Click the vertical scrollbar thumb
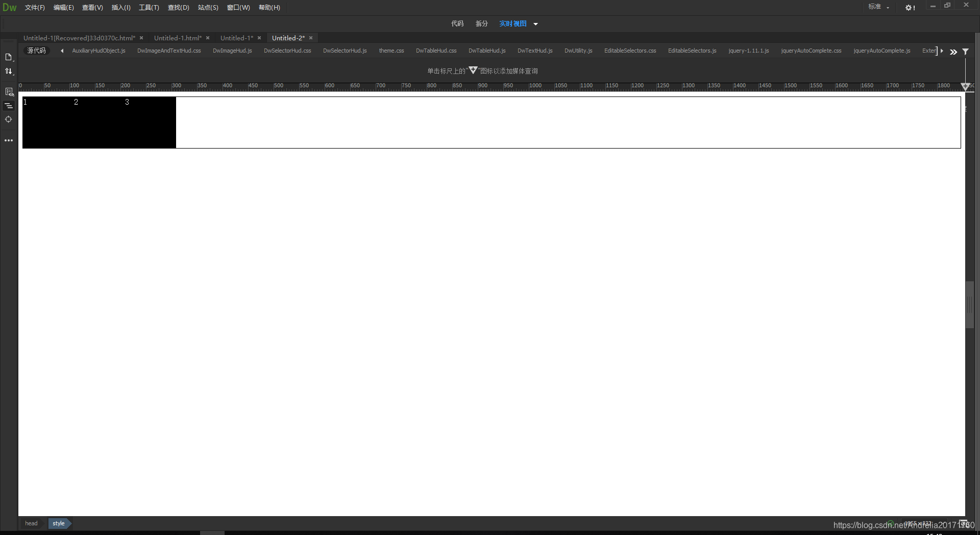Image resolution: width=980 pixels, height=535 pixels. [970, 304]
